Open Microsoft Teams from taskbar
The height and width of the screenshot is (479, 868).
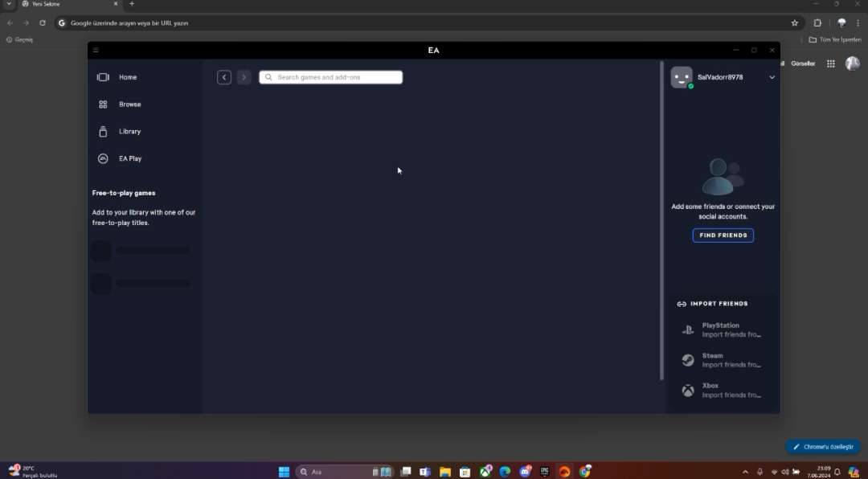click(425, 472)
